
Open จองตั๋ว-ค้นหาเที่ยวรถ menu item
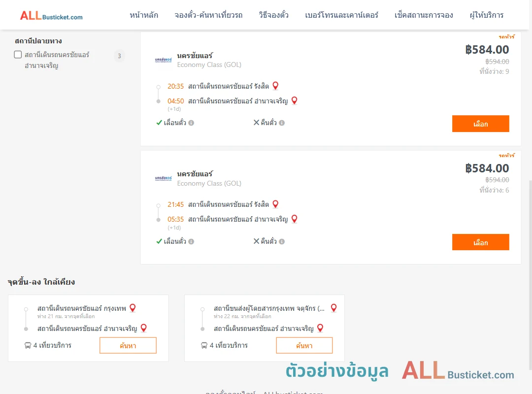tap(208, 15)
